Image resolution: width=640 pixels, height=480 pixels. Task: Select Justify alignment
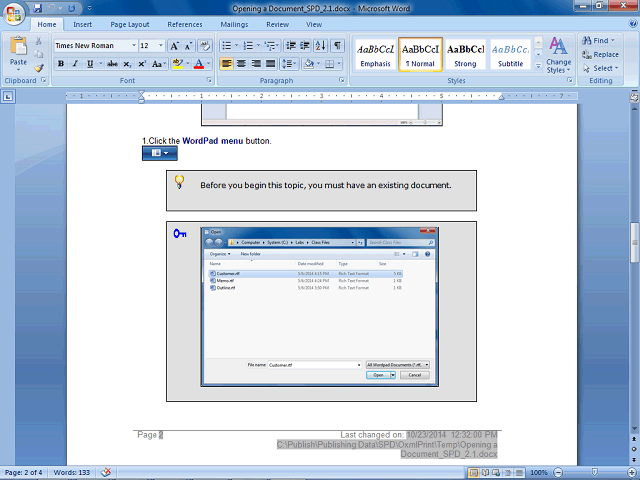point(270,64)
